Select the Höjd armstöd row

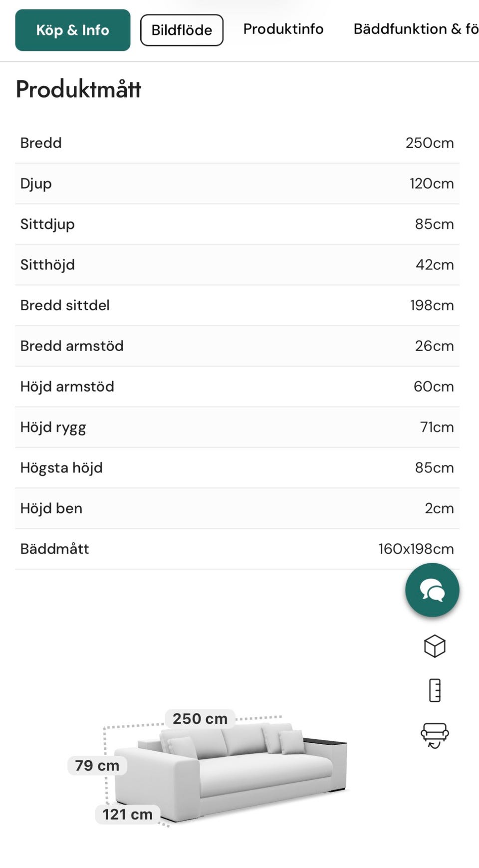pyautogui.click(x=237, y=387)
